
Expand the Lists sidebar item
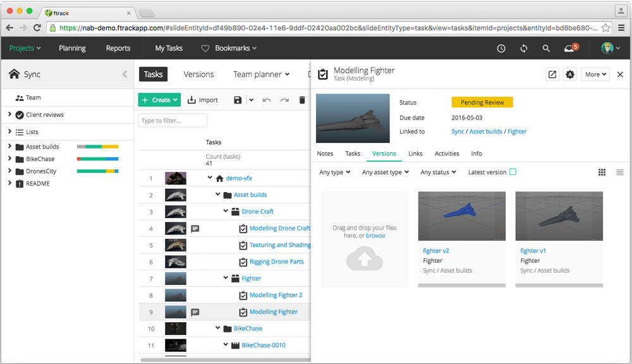point(9,131)
